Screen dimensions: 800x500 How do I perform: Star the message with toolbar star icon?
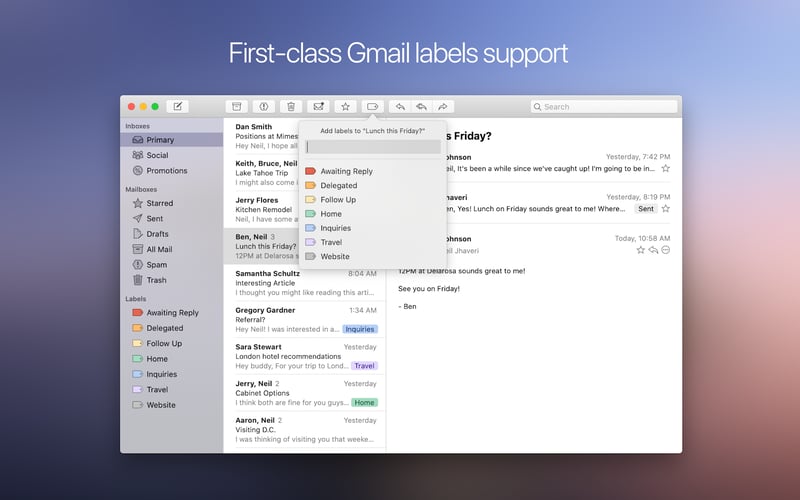pyautogui.click(x=345, y=106)
